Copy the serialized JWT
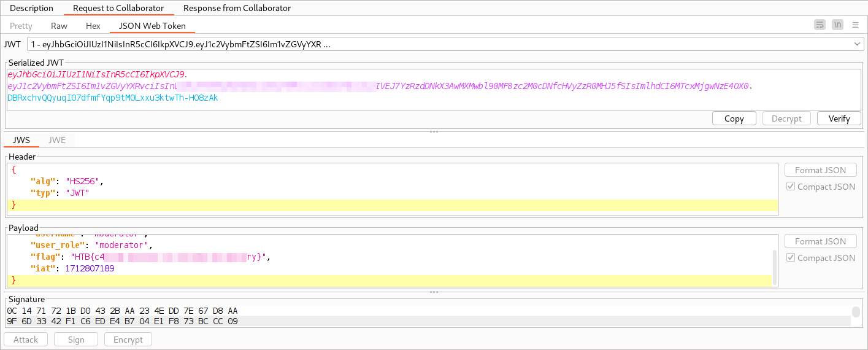The width and height of the screenshot is (868, 350). [734, 119]
